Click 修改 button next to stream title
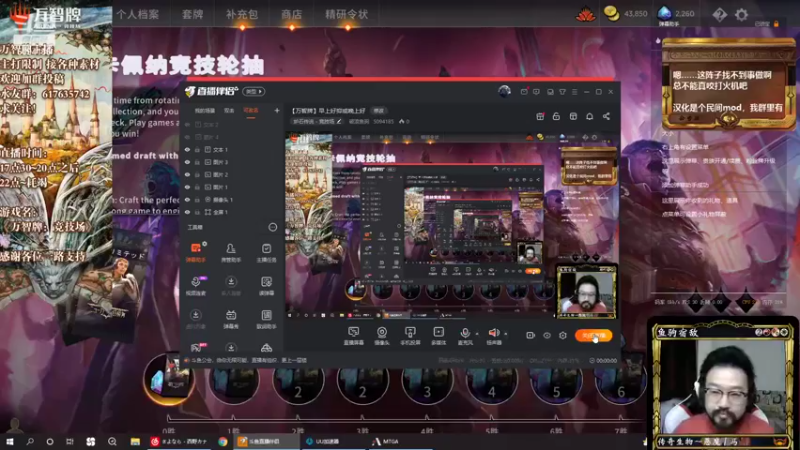The image size is (800, 450). point(379,110)
